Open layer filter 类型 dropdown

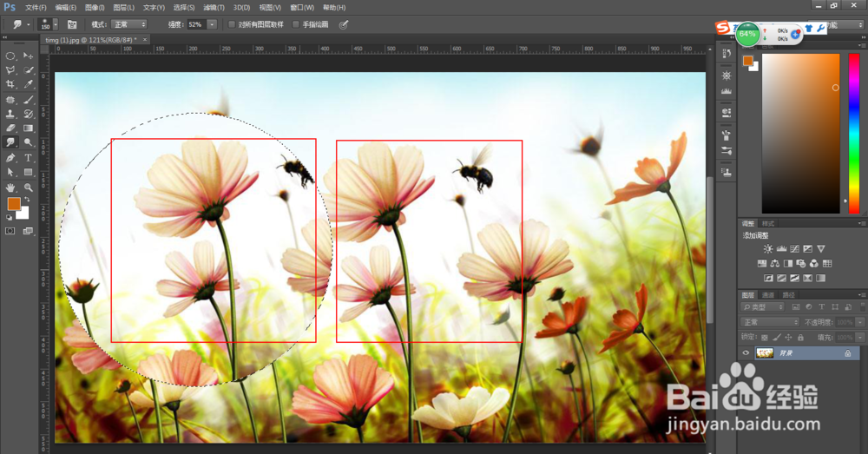[x=763, y=306]
